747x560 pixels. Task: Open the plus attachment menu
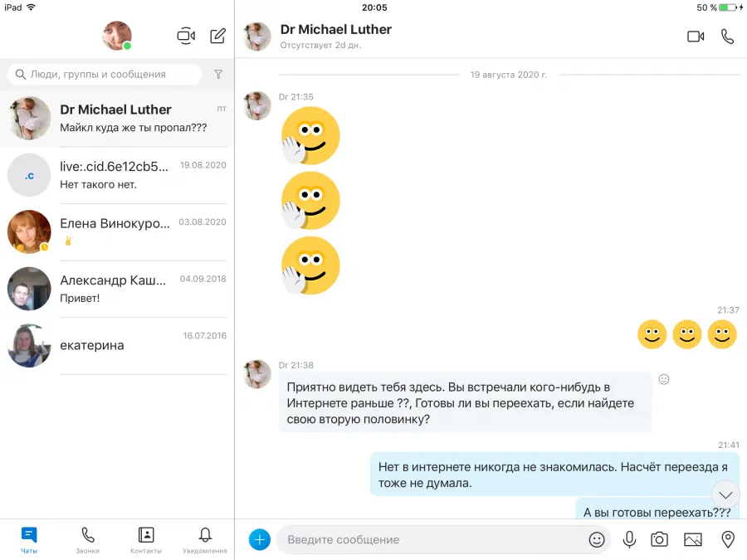tap(260, 539)
